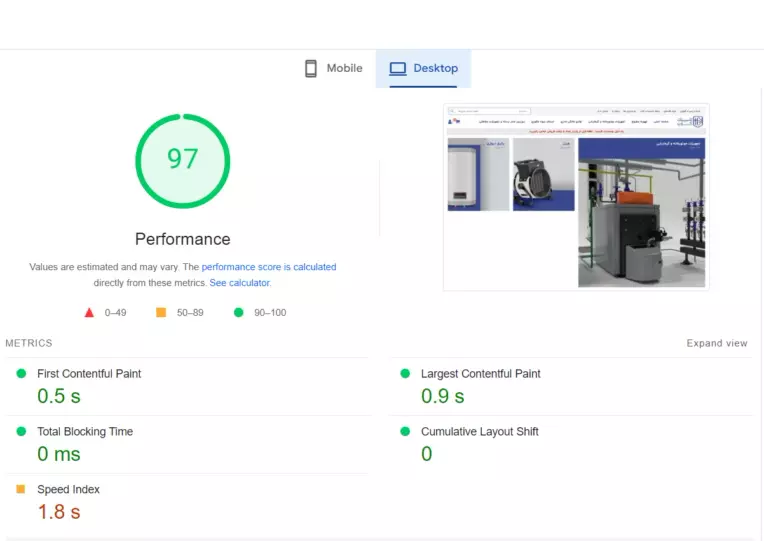Click the 'Largest Contentful Paint' label
Image resolution: width=764 pixels, height=541 pixels.
coord(481,374)
